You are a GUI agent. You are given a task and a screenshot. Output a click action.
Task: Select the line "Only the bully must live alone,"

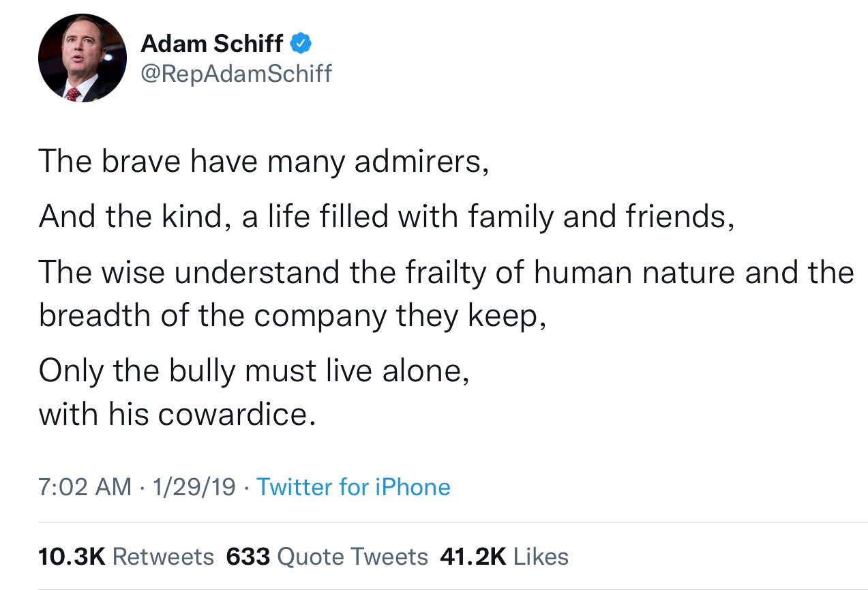(x=254, y=370)
